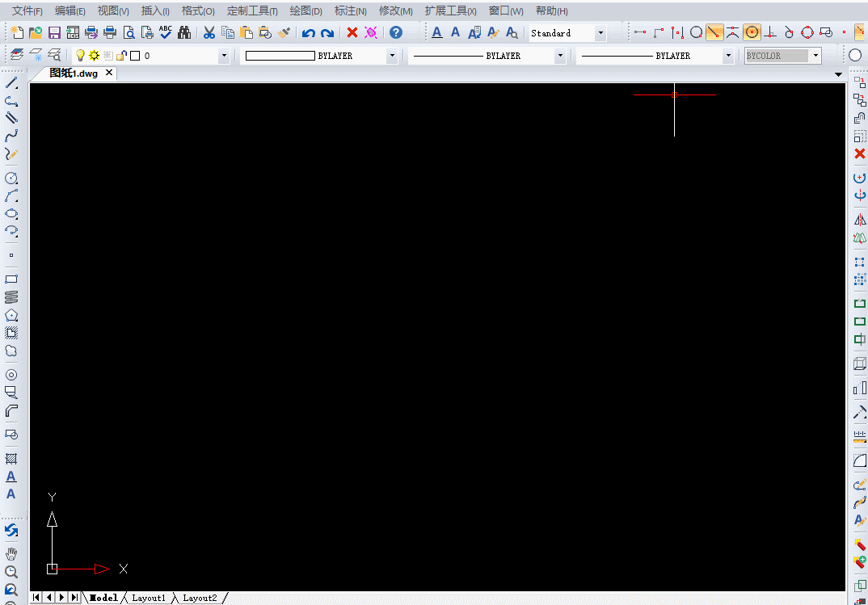
Task: Cut the selection with the scissors icon
Action: click(x=209, y=32)
